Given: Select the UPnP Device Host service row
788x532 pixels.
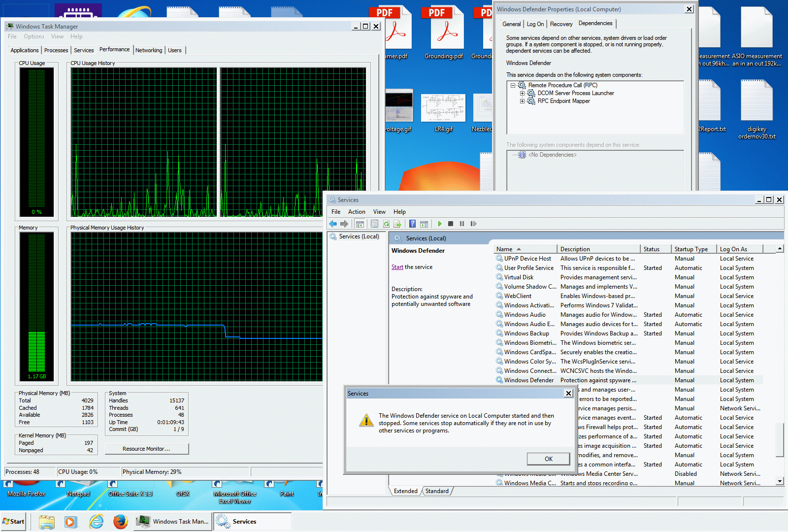Looking at the screenshot, I should 628,259.
